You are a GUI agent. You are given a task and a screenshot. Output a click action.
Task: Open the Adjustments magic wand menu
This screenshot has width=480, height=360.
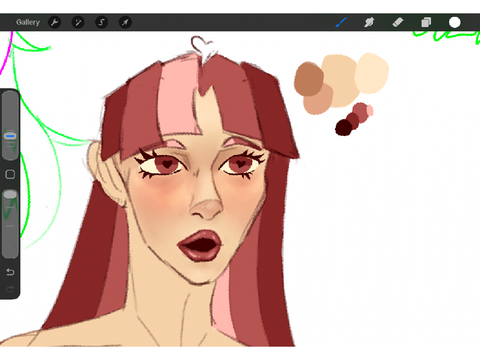pos(78,22)
